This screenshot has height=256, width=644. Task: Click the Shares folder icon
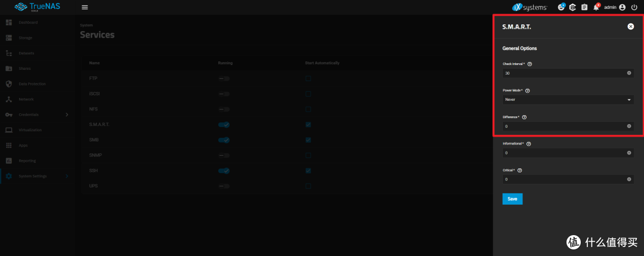tap(8, 68)
